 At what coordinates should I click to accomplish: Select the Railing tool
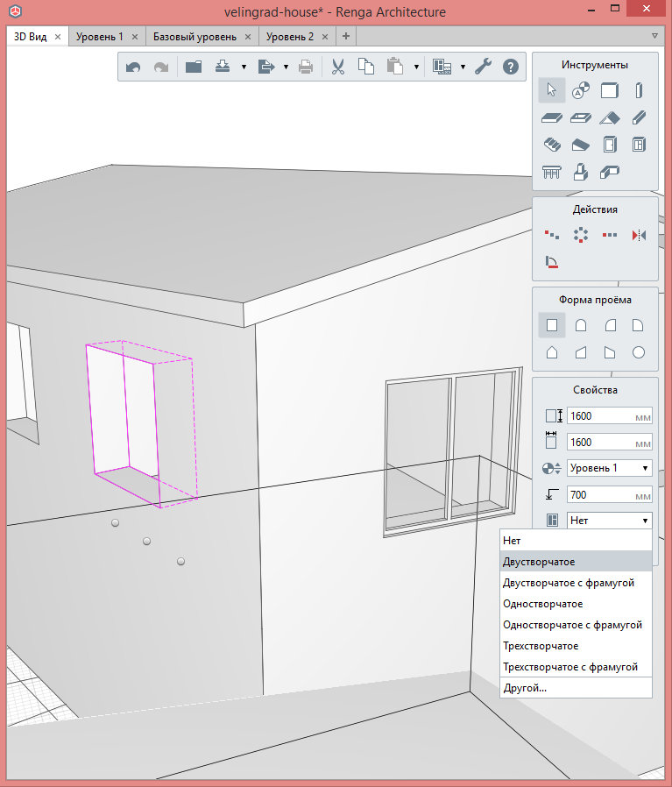pyautogui.click(x=552, y=172)
